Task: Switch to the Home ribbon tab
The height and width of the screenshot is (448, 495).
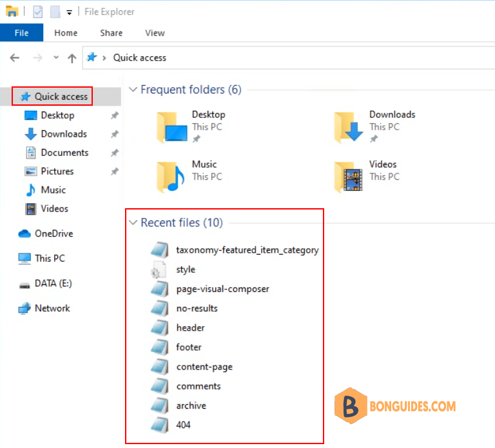Action: [x=66, y=33]
